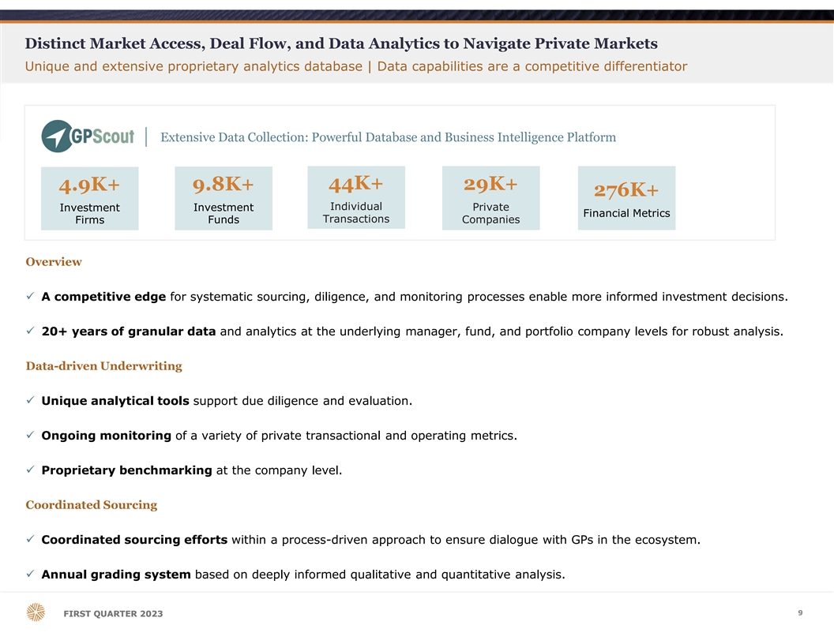The width and height of the screenshot is (834, 644).
Task: Select the 276K+ Financial Metrics box
Action: (626, 198)
